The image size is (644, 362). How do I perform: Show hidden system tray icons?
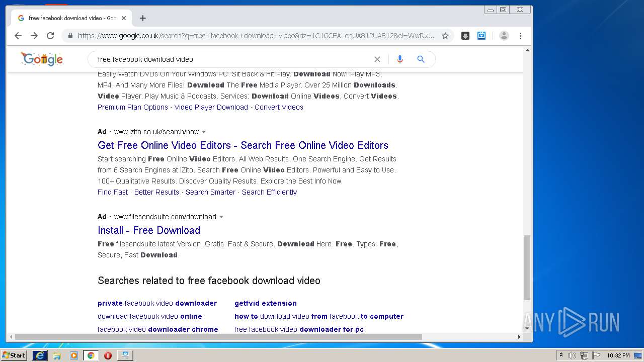point(561,355)
